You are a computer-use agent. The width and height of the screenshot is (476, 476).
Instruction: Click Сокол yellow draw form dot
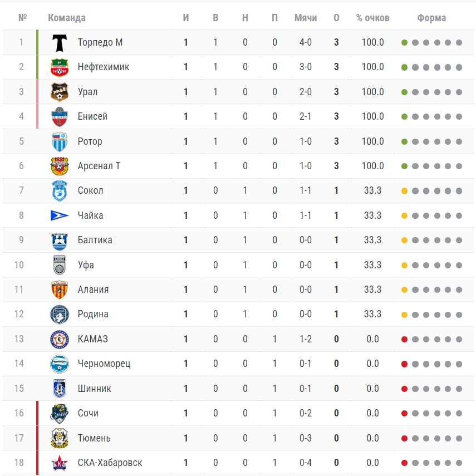point(404,191)
